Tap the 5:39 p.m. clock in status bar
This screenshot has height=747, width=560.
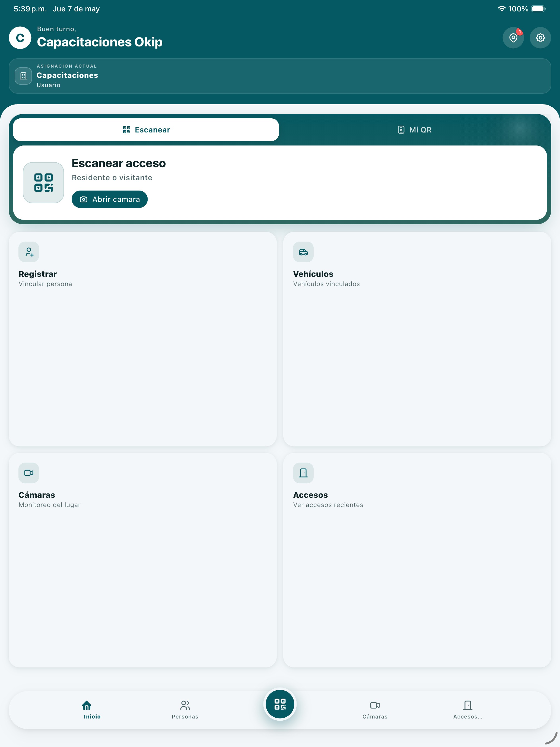click(30, 9)
